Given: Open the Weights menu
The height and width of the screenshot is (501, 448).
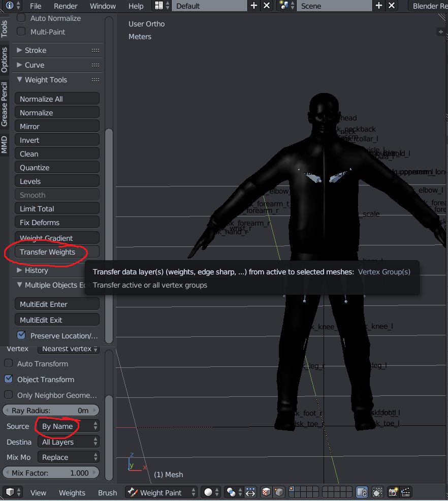Looking at the screenshot, I should click(x=72, y=493).
